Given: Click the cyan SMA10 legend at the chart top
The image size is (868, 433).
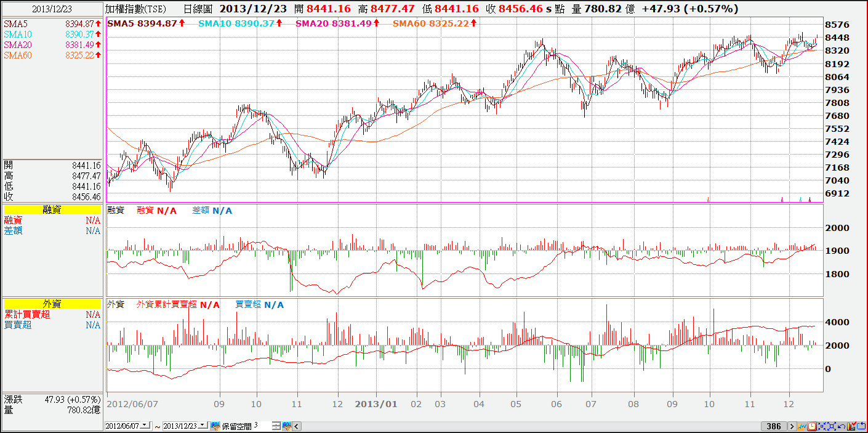Looking at the screenshot, I should [241, 23].
